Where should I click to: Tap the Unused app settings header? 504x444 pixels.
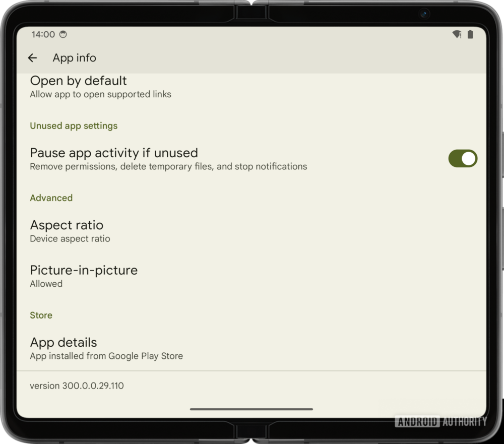pos(74,125)
